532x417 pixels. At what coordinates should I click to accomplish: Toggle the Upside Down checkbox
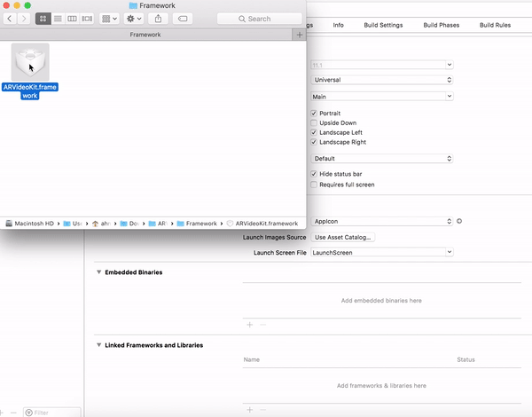(314, 122)
